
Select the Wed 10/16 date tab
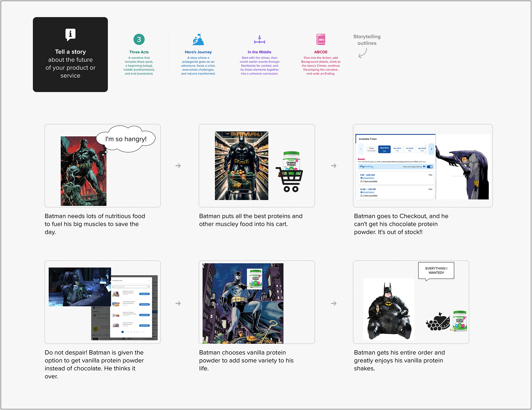click(384, 149)
